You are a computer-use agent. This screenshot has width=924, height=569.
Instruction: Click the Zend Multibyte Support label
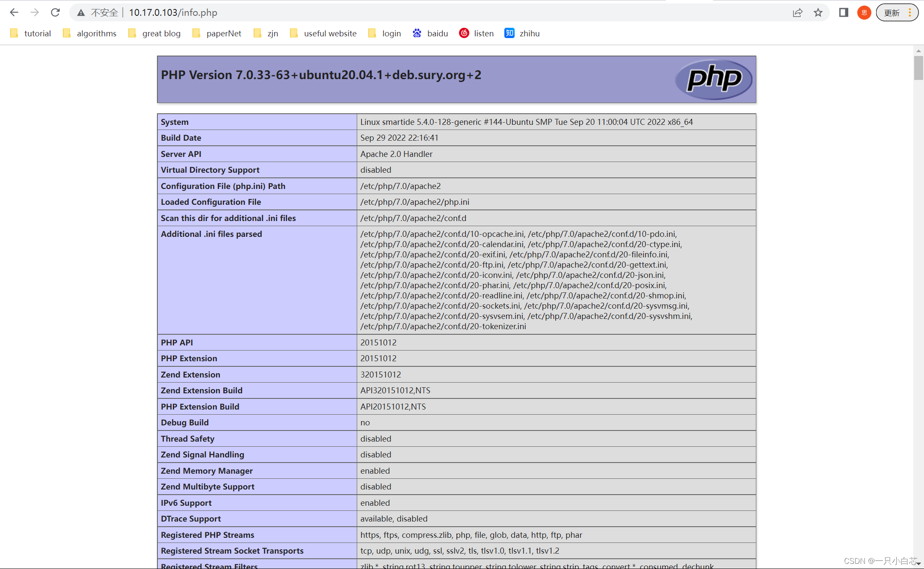pyautogui.click(x=207, y=487)
